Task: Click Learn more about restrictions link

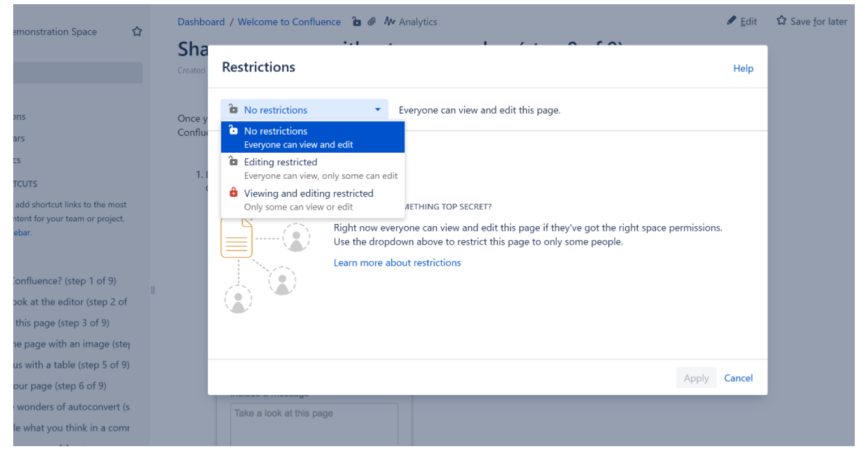Action: (x=397, y=263)
